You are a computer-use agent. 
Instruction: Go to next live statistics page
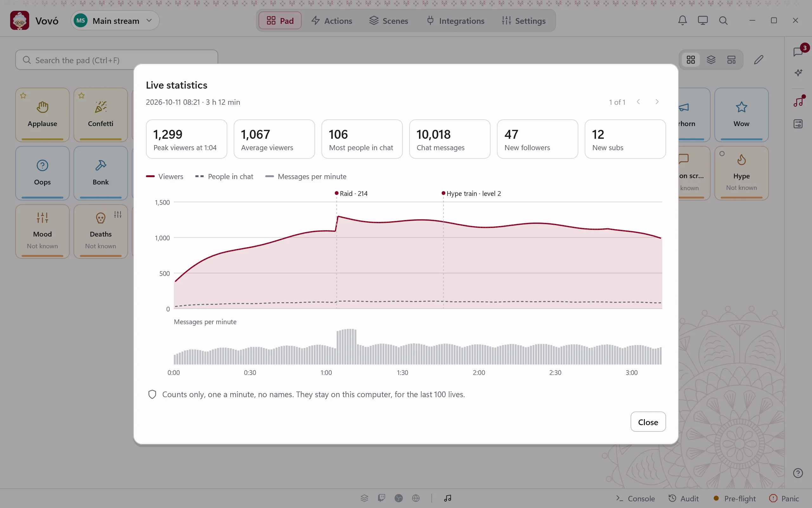click(657, 102)
